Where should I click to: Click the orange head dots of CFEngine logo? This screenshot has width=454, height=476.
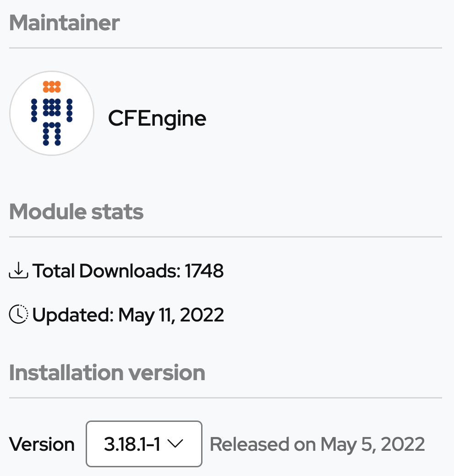click(x=52, y=87)
